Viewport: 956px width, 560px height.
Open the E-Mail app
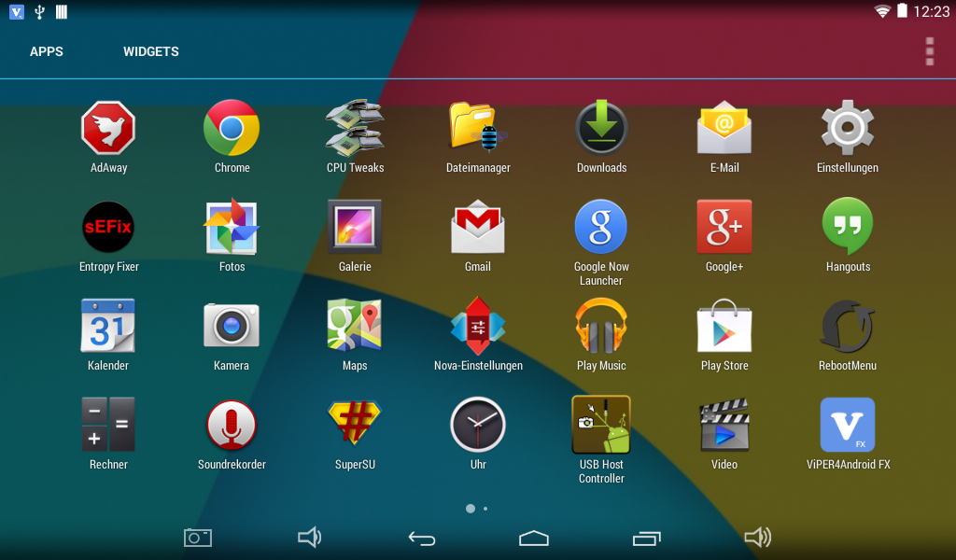pos(724,128)
